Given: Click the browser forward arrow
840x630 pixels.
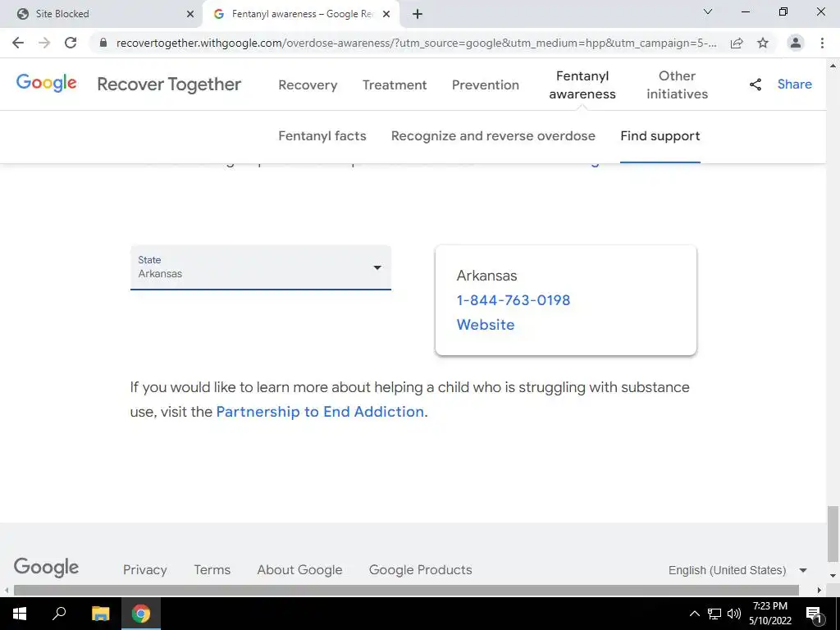Looking at the screenshot, I should (44, 43).
